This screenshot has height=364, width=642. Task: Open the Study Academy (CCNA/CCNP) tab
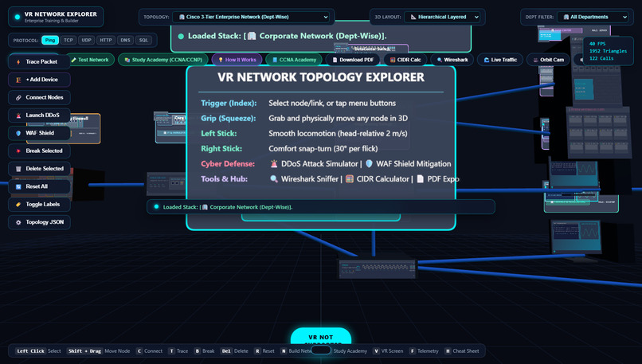[x=163, y=60]
